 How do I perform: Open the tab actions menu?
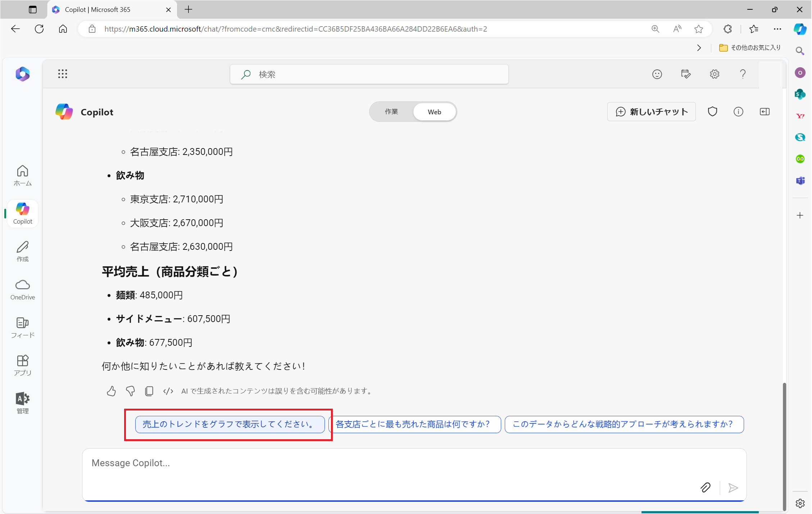[32, 10]
